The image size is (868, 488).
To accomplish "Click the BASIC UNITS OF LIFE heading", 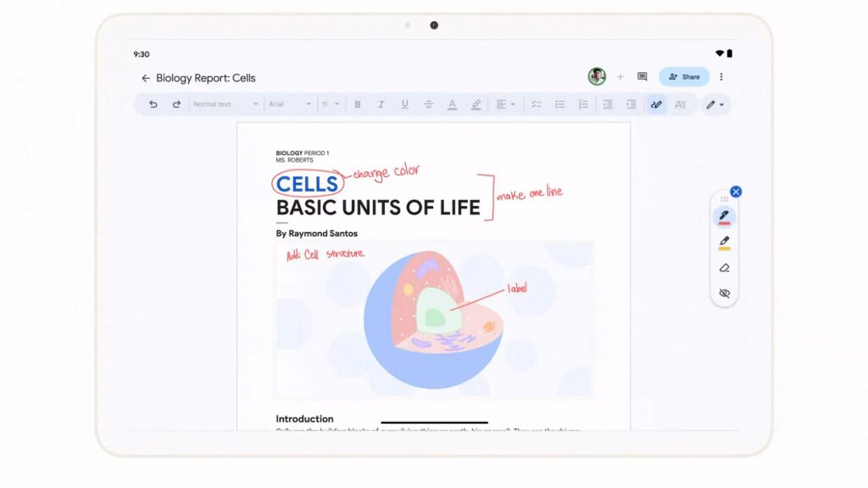I will (378, 208).
